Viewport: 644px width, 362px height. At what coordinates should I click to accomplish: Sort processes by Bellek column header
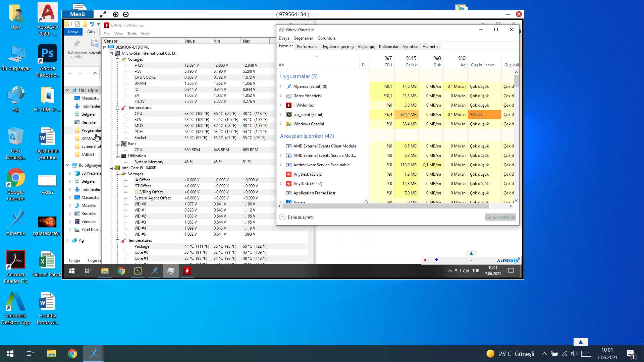pyautogui.click(x=407, y=61)
